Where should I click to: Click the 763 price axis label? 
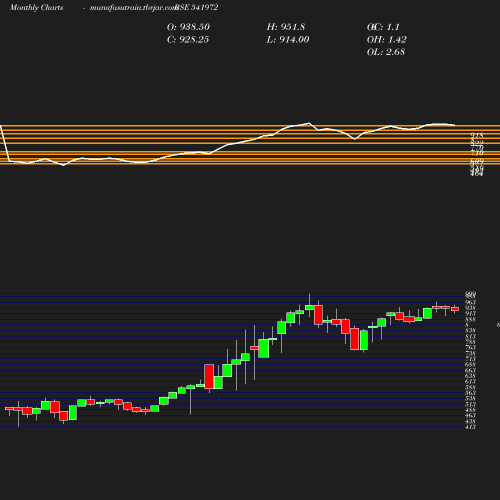click(470, 348)
